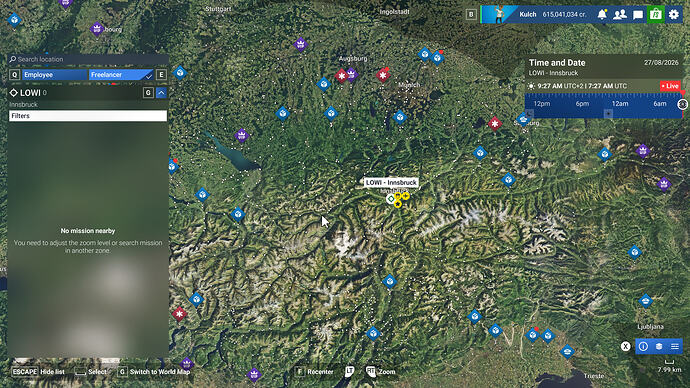Viewport: 690px width, 388px height.
Task: Click the Kulch player name
Action: click(528, 15)
